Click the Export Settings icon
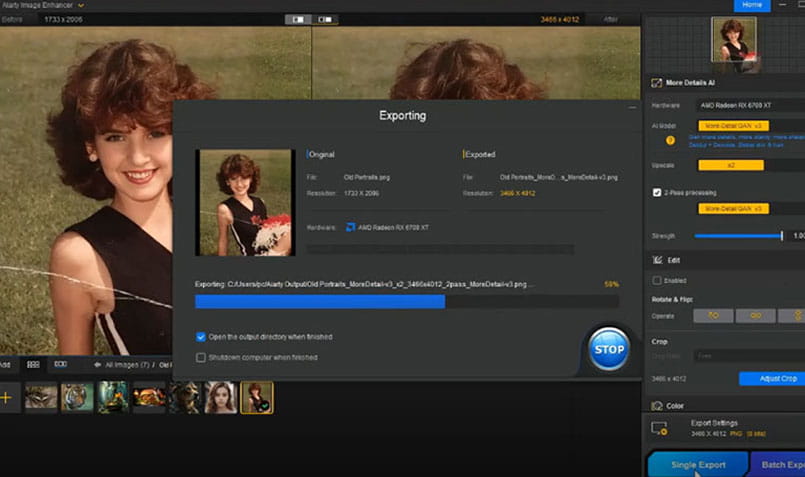The height and width of the screenshot is (477, 805). (659, 428)
